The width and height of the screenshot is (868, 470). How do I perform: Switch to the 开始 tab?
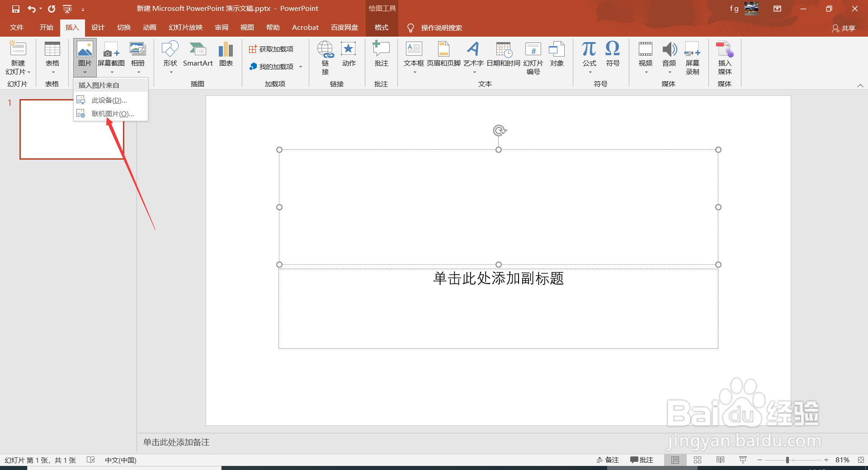pos(46,28)
